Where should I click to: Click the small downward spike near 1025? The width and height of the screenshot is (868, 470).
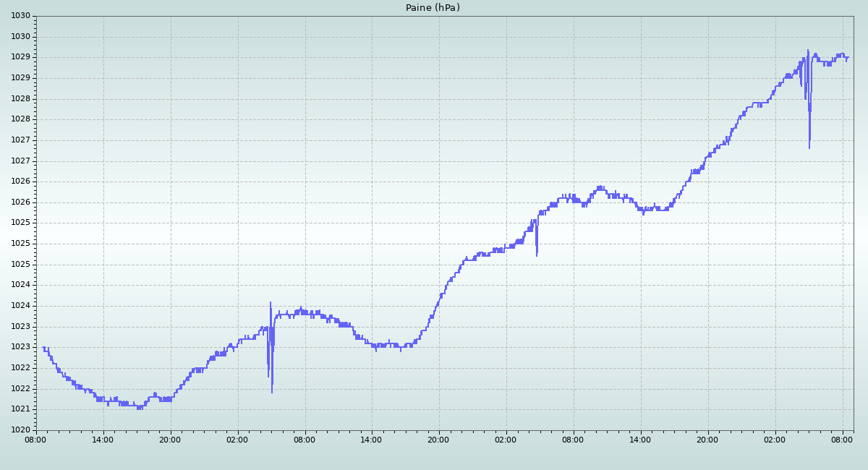tap(537, 255)
